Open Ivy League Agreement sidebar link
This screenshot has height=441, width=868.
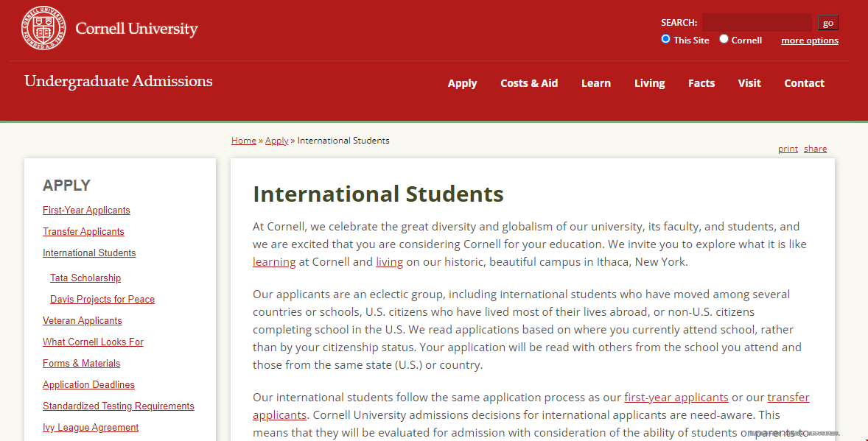91,428
